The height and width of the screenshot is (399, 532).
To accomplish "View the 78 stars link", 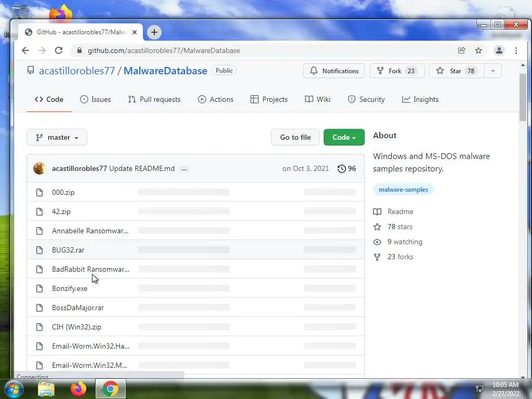I will tap(393, 227).
